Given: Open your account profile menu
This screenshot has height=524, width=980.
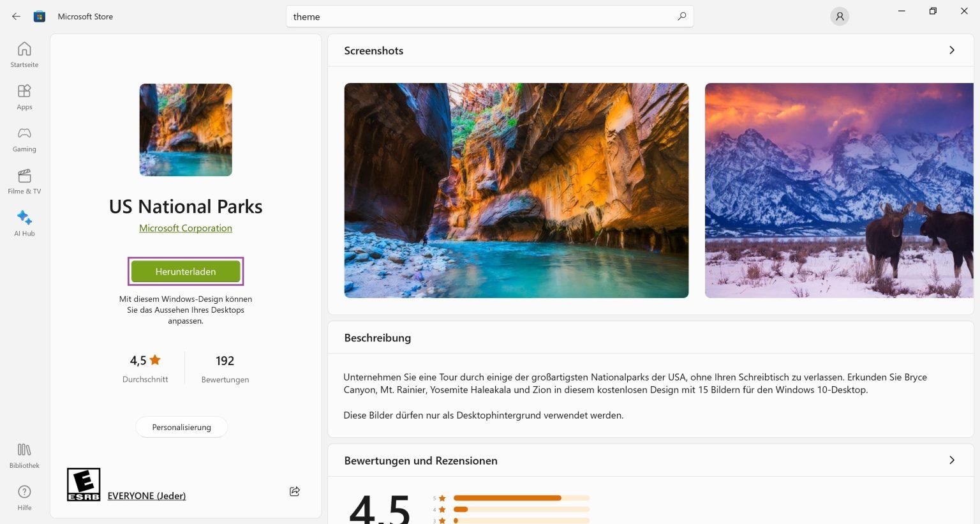Looking at the screenshot, I should [839, 16].
